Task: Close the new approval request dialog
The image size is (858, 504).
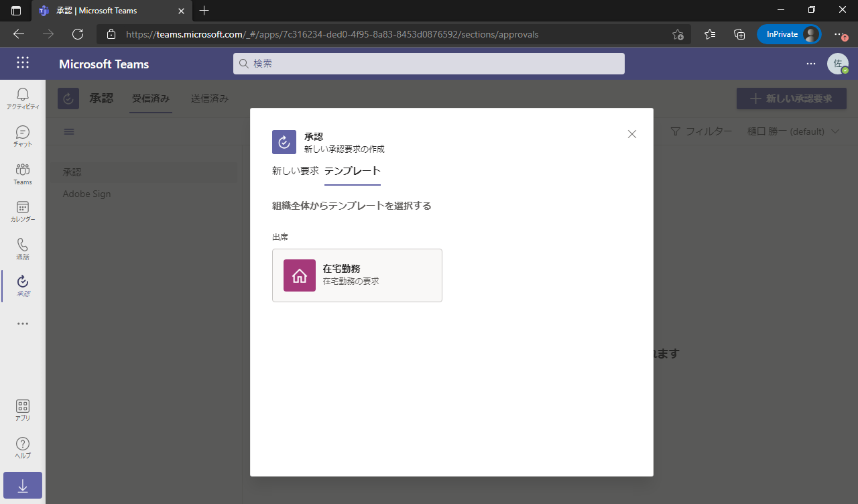Action: (x=631, y=134)
